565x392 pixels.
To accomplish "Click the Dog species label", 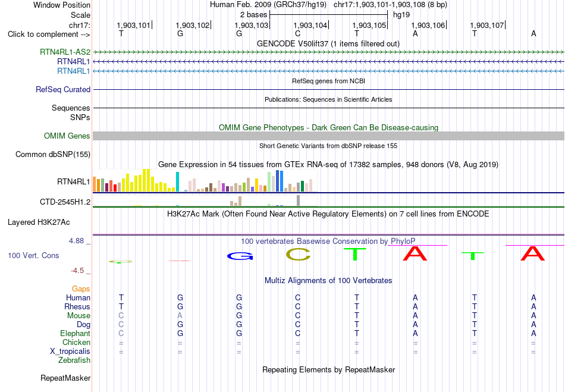I will [84, 325].
